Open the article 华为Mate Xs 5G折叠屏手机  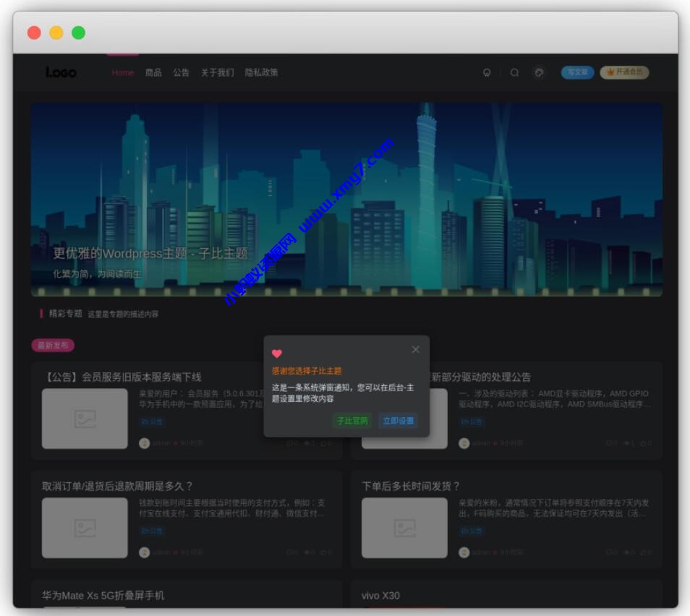click(x=104, y=596)
